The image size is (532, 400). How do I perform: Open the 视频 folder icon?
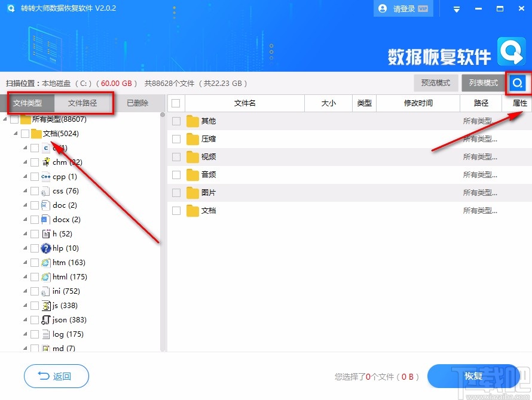191,156
